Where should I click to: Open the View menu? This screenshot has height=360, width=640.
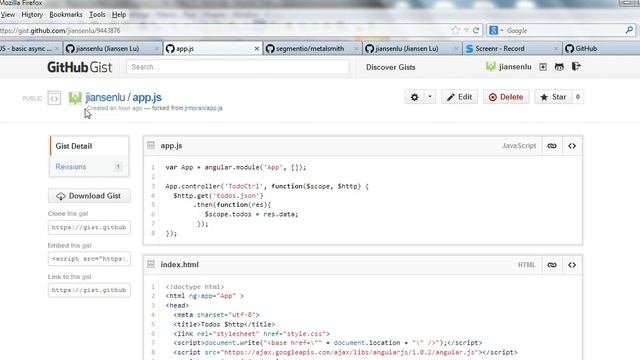(7, 15)
